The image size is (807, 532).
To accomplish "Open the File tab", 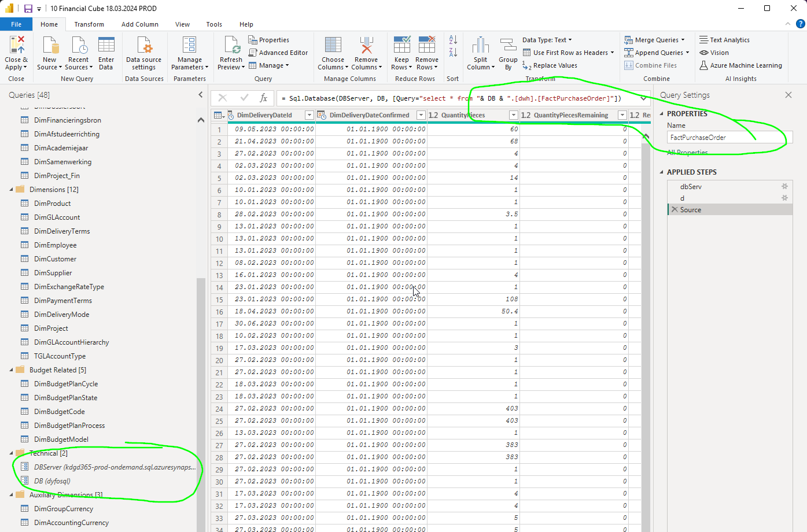I will tap(16, 24).
